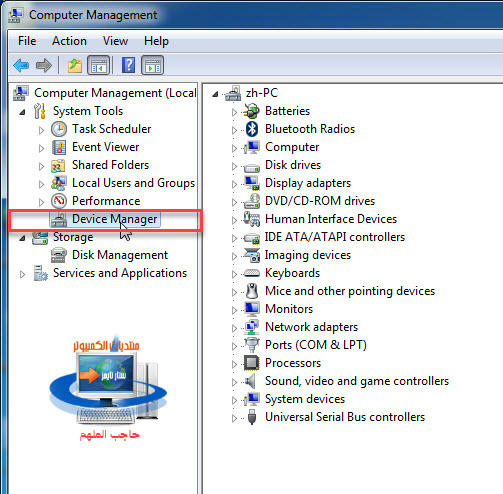This screenshot has height=494, width=503.
Task: Select the zh-PC computer name
Action: click(x=262, y=93)
